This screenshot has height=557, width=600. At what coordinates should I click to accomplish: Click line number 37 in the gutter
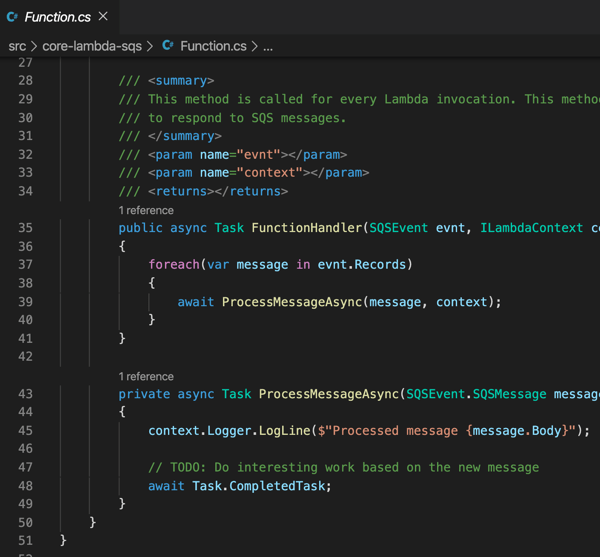24,265
